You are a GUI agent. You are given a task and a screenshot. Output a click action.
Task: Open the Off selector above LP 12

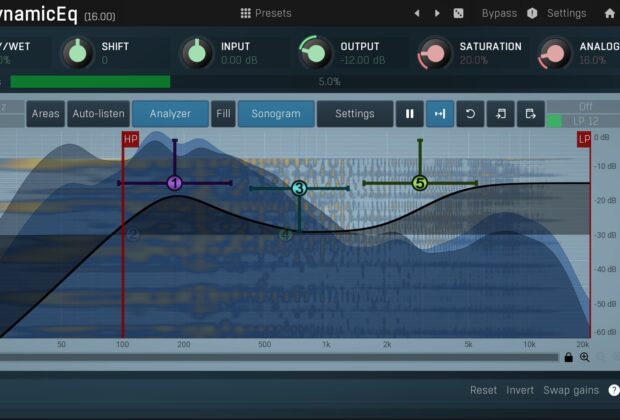[x=585, y=107]
